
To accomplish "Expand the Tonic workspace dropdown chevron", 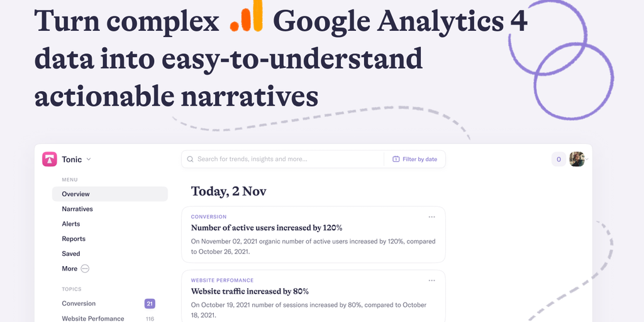I will pyautogui.click(x=89, y=159).
